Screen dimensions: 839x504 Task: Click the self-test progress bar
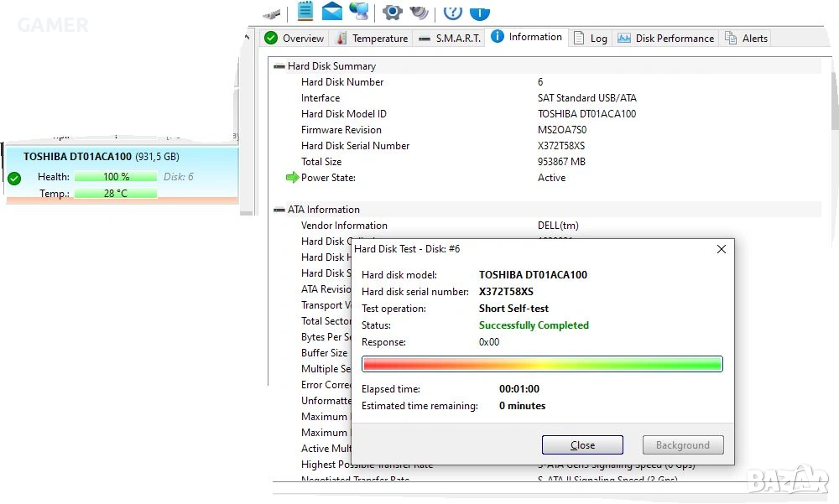[x=542, y=364]
